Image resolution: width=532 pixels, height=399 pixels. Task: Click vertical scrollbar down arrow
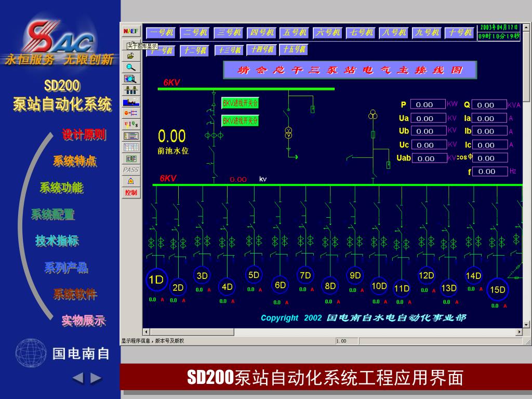click(526, 325)
